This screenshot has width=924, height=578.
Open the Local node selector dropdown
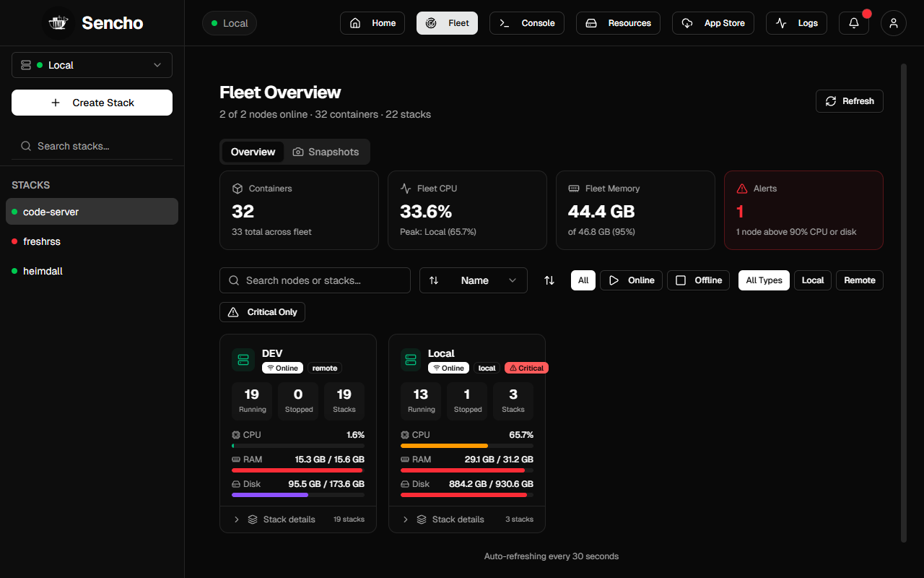coord(92,65)
